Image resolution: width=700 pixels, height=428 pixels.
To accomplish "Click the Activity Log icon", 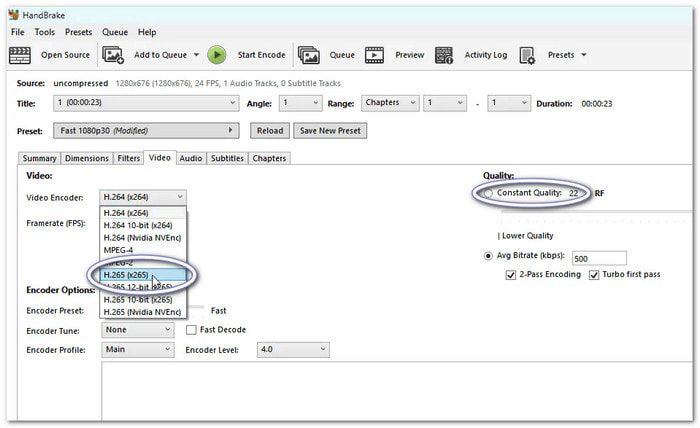I will (444, 55).
